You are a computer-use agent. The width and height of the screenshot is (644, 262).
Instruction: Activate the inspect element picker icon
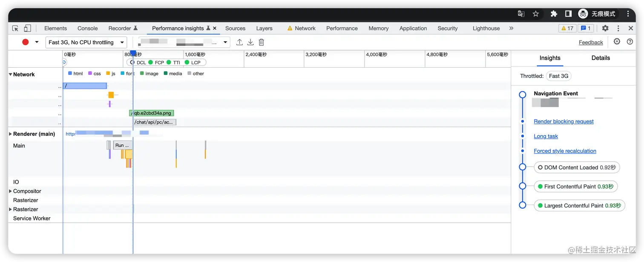pyautogui.click(x=15, y=28)
